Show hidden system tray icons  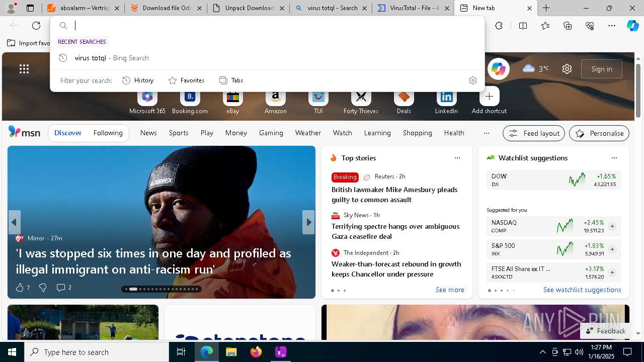pyautogui.click(x=542, y=352)
